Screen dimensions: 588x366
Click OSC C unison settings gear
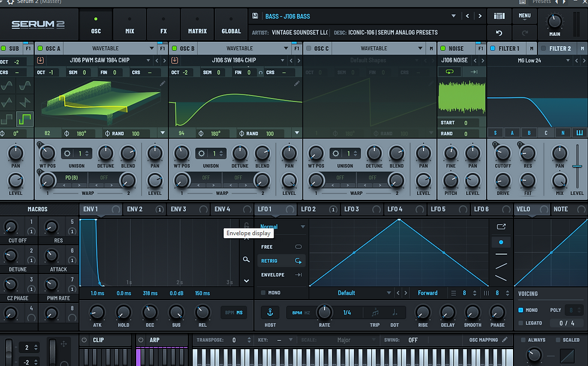[x=335, y=154]
